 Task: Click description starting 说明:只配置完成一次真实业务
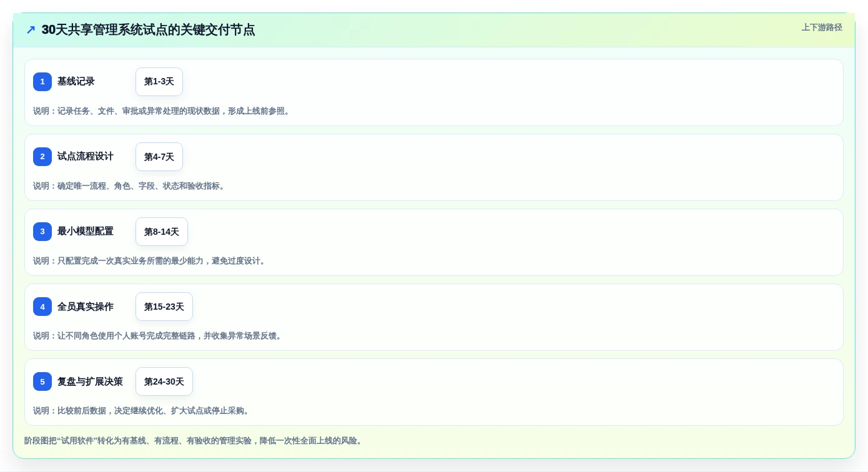click(150, 261)
